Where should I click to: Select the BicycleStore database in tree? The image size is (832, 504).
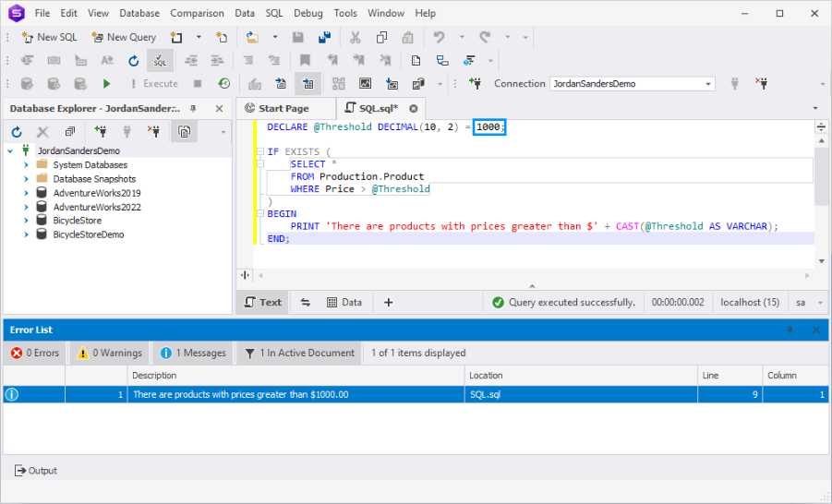(77, 221)
